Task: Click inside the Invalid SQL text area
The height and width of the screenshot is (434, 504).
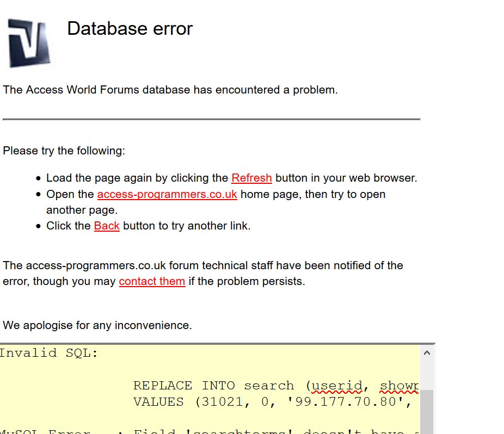Action: [210, 389]
